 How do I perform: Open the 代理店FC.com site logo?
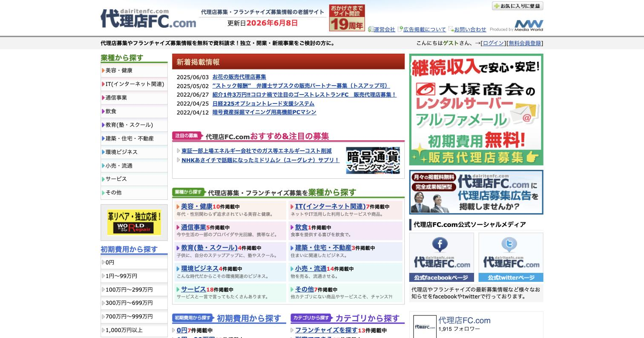pyautogui.click(x=148, y=18)
